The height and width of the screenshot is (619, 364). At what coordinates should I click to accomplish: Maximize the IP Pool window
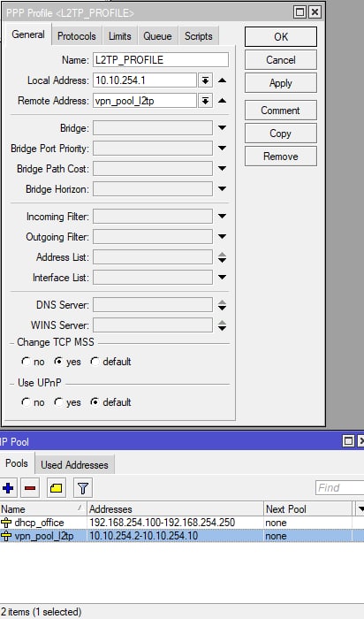pos(348,441)
